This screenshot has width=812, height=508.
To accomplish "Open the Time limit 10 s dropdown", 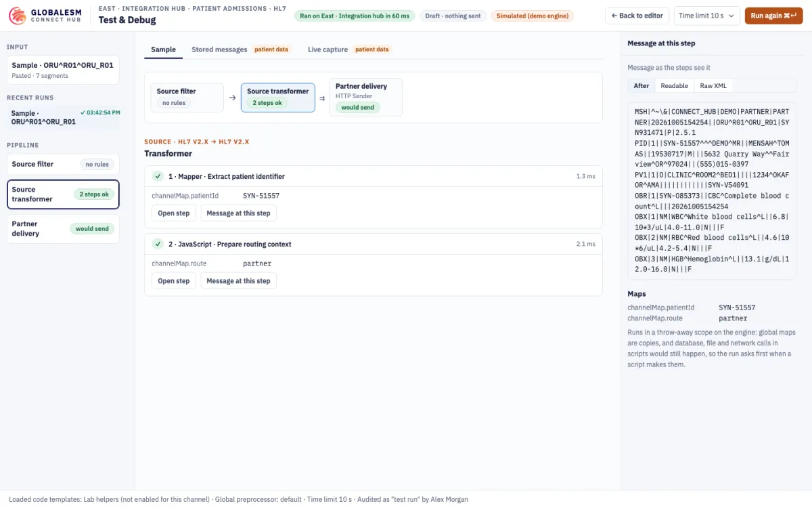I will click(x=707, y=16).
